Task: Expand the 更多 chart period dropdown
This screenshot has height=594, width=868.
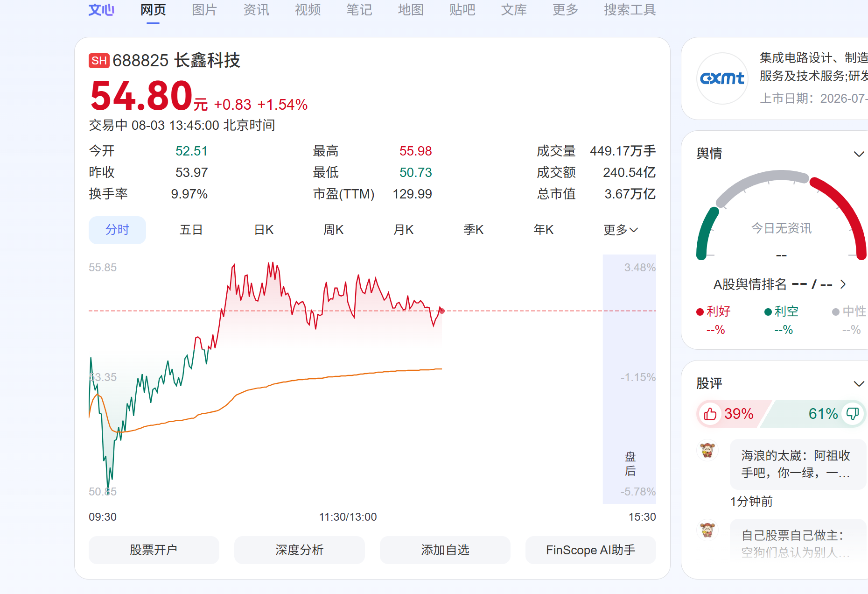Action: [621, 230]
